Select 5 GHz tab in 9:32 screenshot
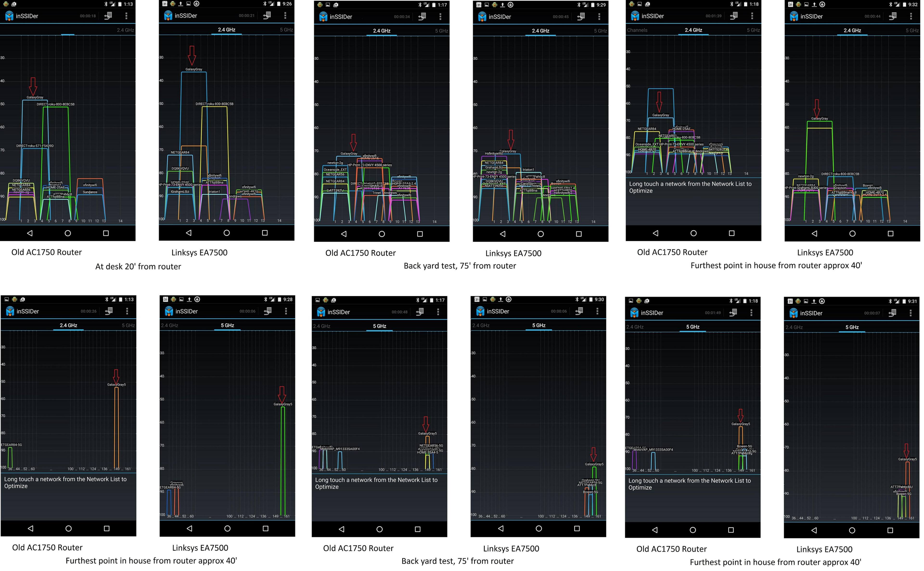 click(912, 30)
